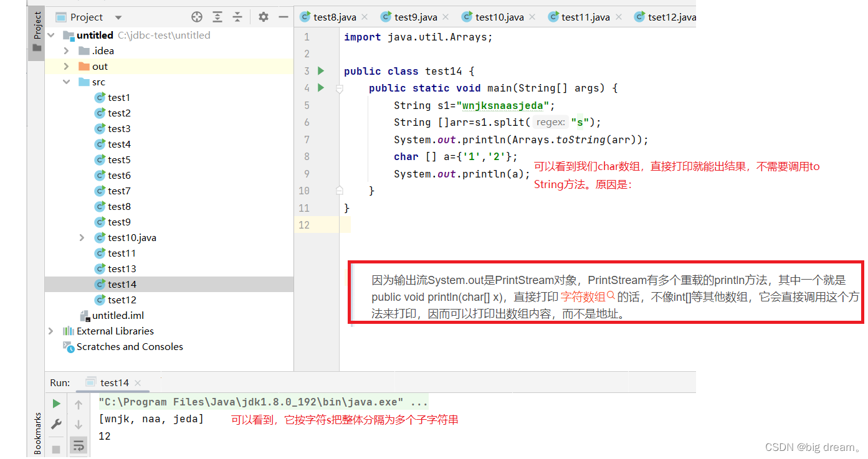The image size is (868, 459).
Task: Click the Expand All icon in Project panel
Action: pyautogui.click(x=217, y=17)
